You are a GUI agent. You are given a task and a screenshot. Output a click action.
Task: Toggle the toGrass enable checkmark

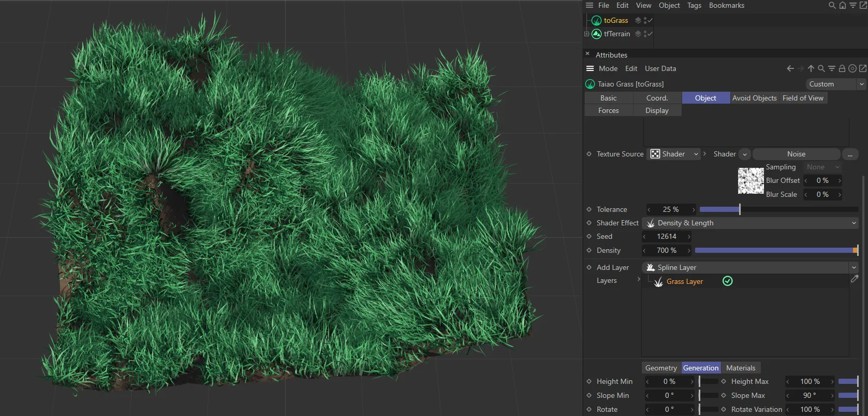[x=650, y=21]
